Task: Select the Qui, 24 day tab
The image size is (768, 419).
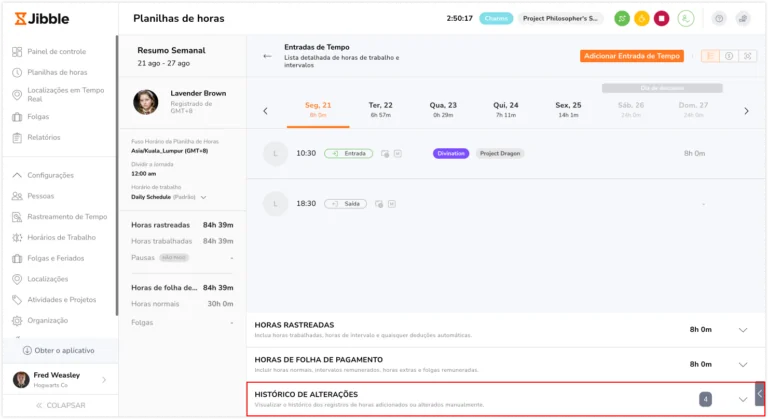Action: 505,109
